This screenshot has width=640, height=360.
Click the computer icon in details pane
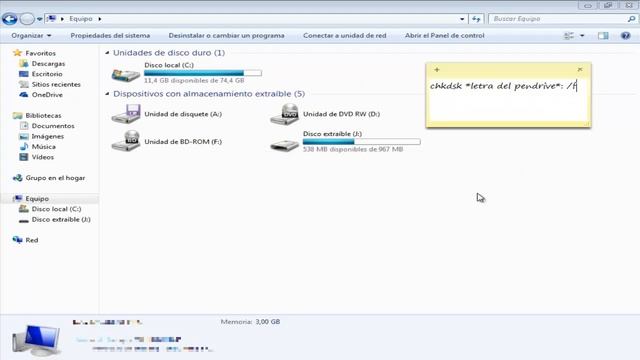[36, 340]
